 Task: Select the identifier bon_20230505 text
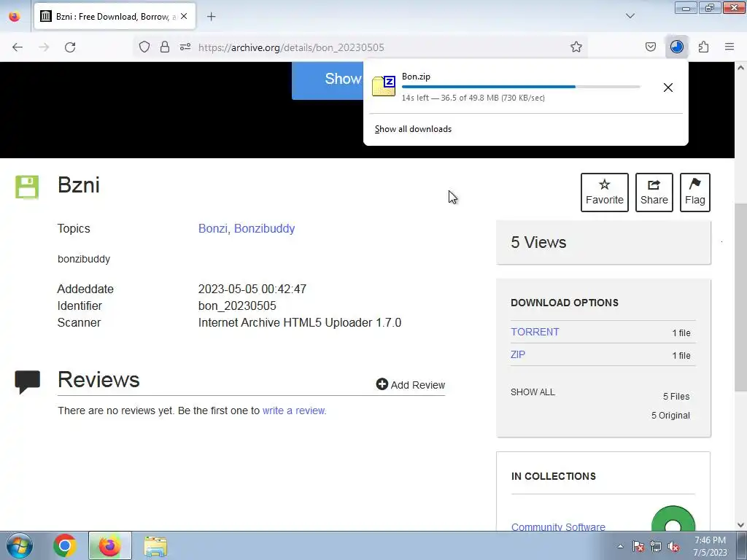pyautogui.click(x=237, y=306)
